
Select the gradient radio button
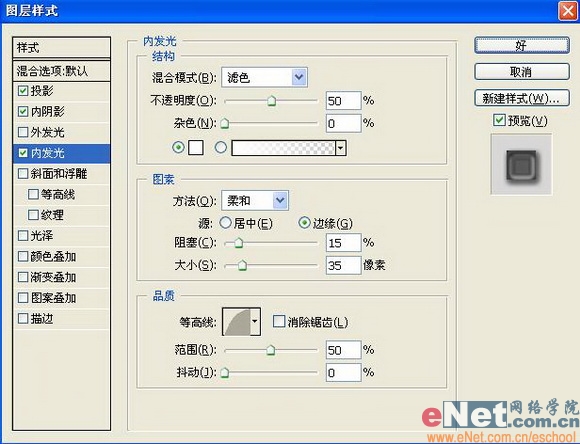(221, 148)
